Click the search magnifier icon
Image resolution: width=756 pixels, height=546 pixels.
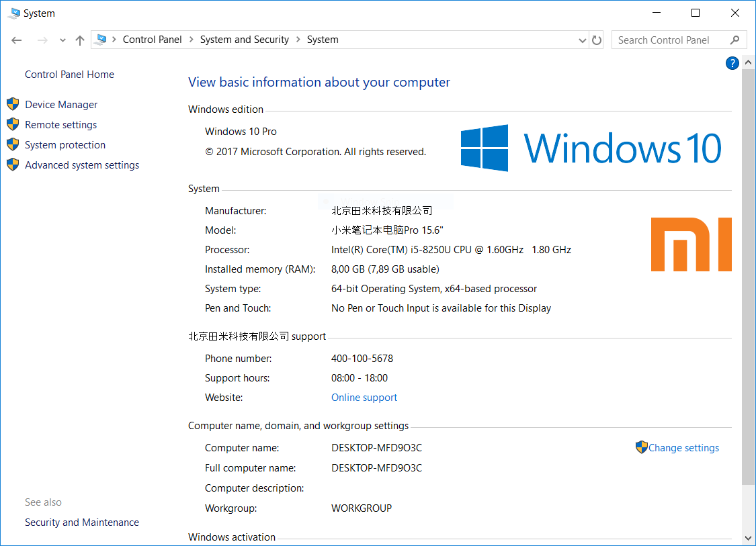pos(734,40)
